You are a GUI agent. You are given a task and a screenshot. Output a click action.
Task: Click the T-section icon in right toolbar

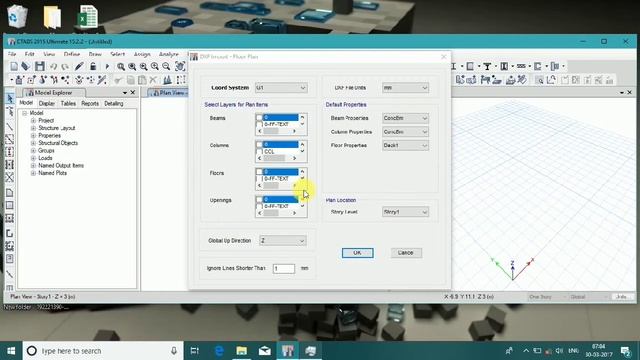(487, 66)
